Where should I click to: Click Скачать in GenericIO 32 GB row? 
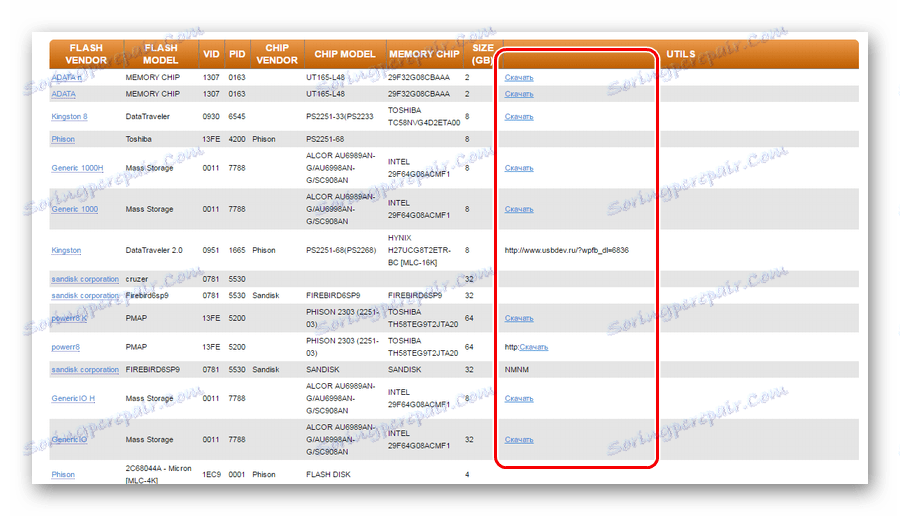tap(519, 440)
